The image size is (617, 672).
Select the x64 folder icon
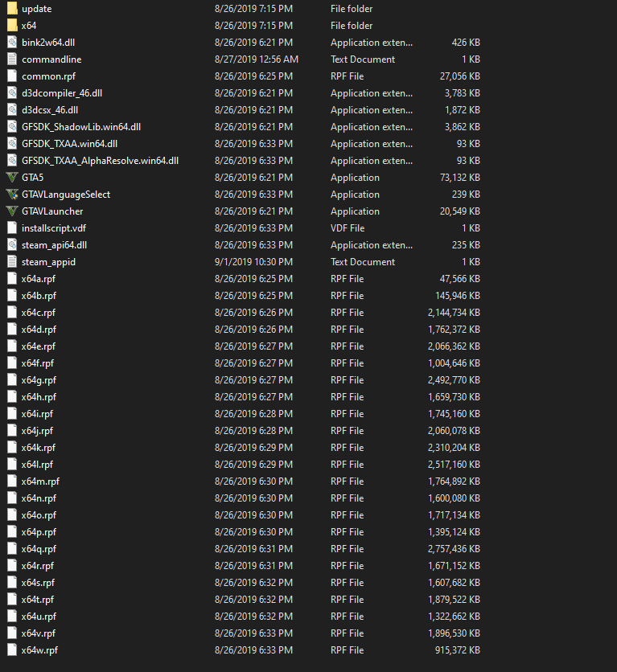12,25
